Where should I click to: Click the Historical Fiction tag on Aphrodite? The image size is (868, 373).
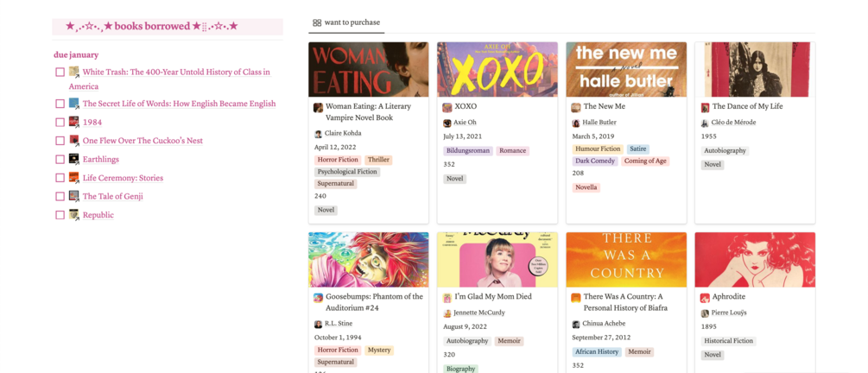pos(728,341)
